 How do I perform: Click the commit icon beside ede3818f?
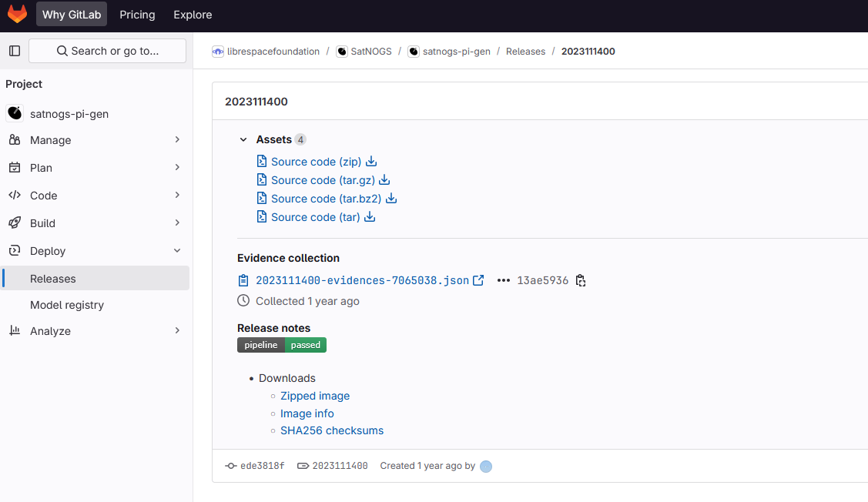[x=231, y=466]
